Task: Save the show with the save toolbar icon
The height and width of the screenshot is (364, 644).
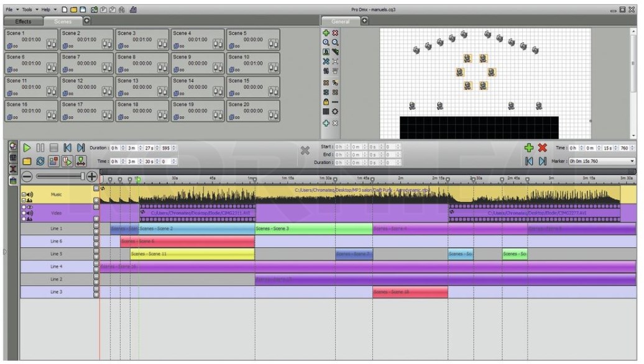Action: click(83, 10)
